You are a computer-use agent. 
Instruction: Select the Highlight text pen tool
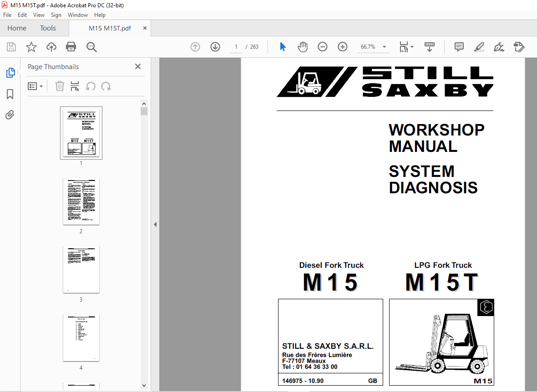point(479,47)
